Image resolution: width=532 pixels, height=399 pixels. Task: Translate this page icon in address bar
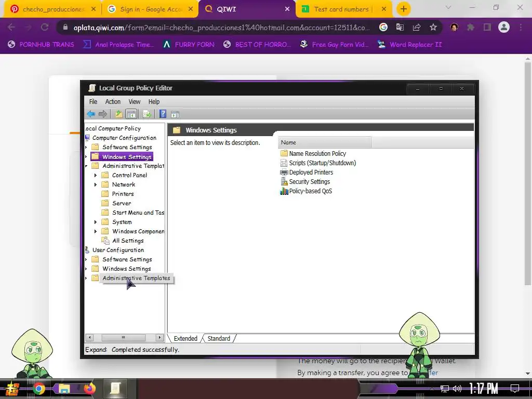(x=400, y=27)
